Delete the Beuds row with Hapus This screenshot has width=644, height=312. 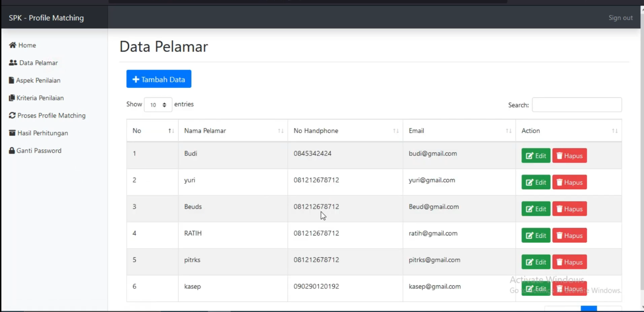coord(570,209)
